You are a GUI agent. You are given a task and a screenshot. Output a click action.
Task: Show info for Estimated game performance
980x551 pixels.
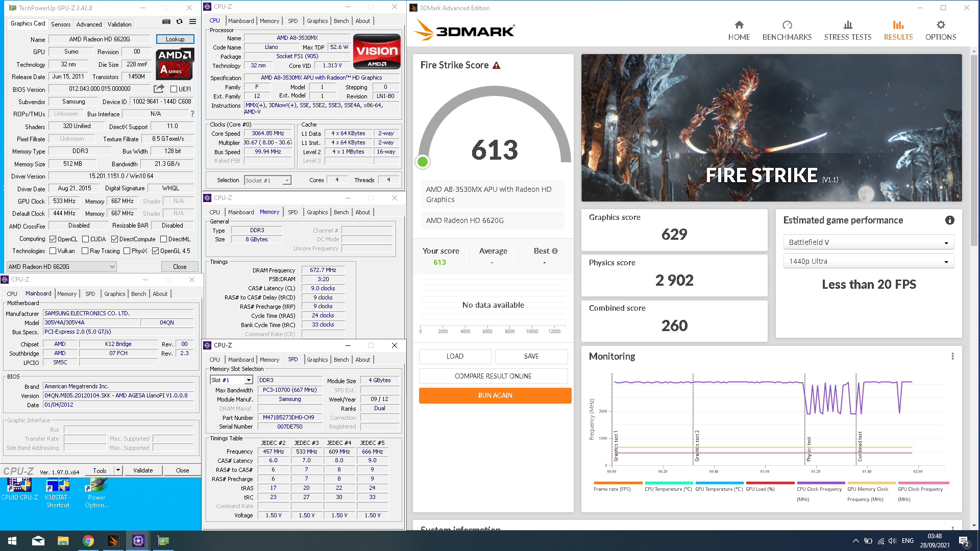tap(949, 220)
